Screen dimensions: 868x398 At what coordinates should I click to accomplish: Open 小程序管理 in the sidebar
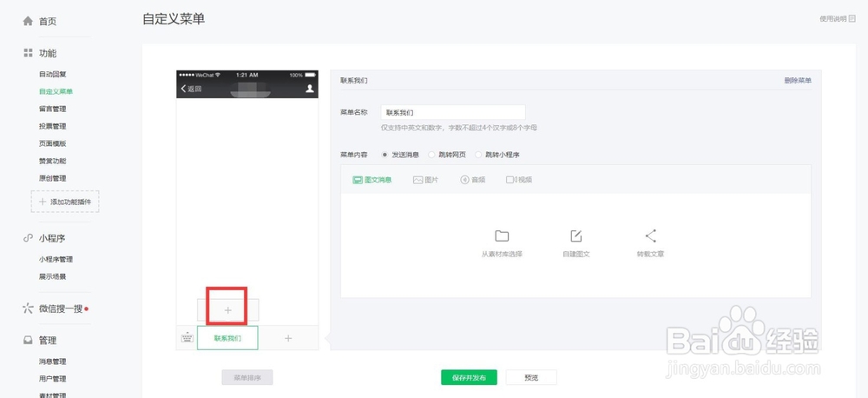tap(56, 259)
